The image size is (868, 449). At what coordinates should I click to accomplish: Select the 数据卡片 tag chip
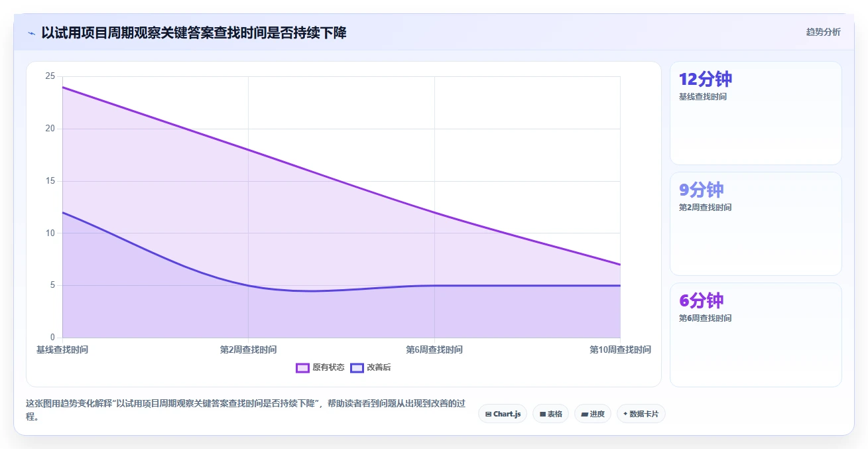pyautogui.click(x=641, y=414)
